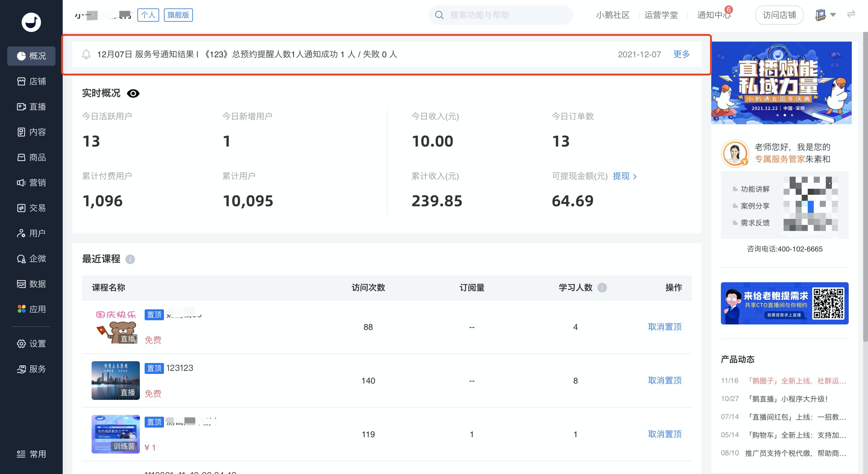Click 取消置顶 for the 119-visit course
Screen dimensions: 868x474
665,434
